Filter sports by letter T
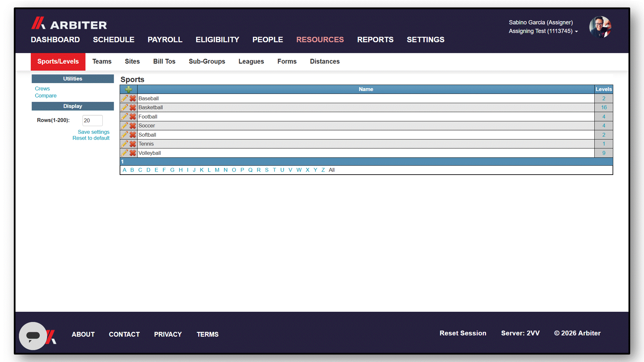 (274, 170)
